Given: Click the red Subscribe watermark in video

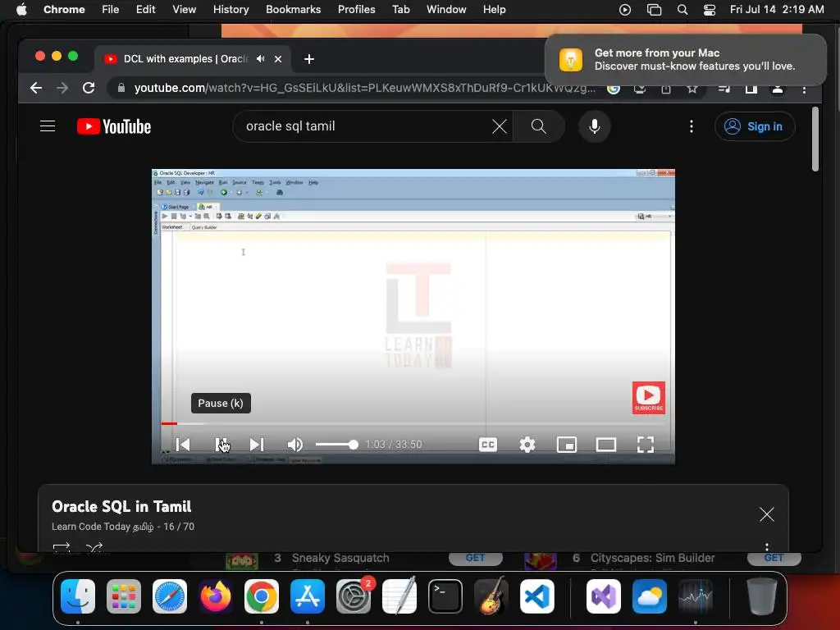Looking at the screenshot, I should [648, 398].
